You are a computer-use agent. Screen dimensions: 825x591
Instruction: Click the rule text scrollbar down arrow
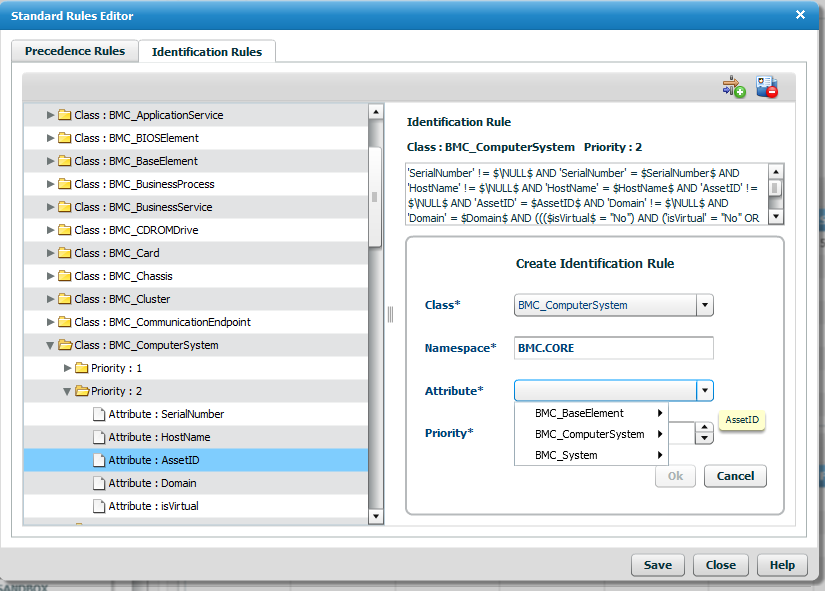pyautogui.click(x=776, y=217)
